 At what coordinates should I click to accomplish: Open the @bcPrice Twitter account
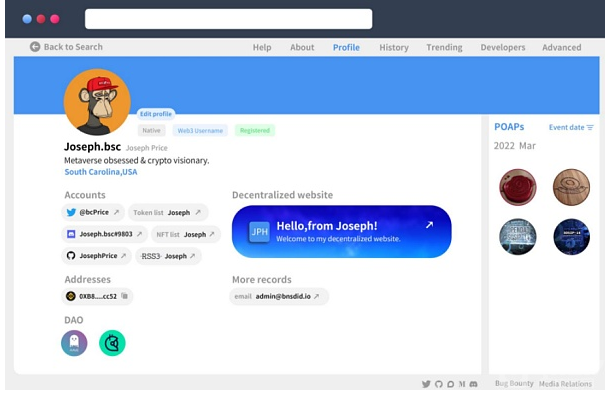pos(93,212)
